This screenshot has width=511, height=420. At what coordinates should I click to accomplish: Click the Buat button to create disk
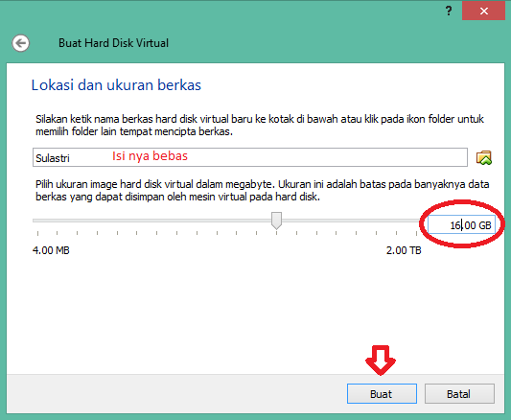(x=382, y=393)
